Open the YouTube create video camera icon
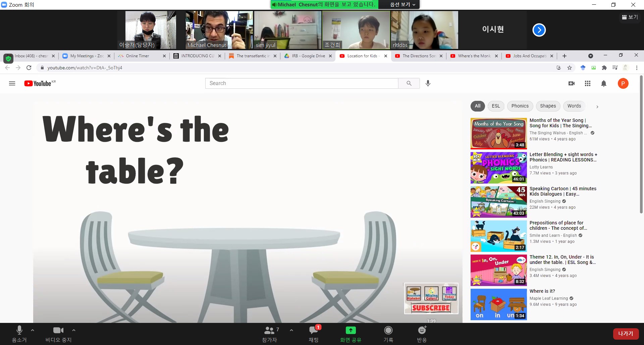The width and height of the screenshot is (644, 345). [572, 83]
